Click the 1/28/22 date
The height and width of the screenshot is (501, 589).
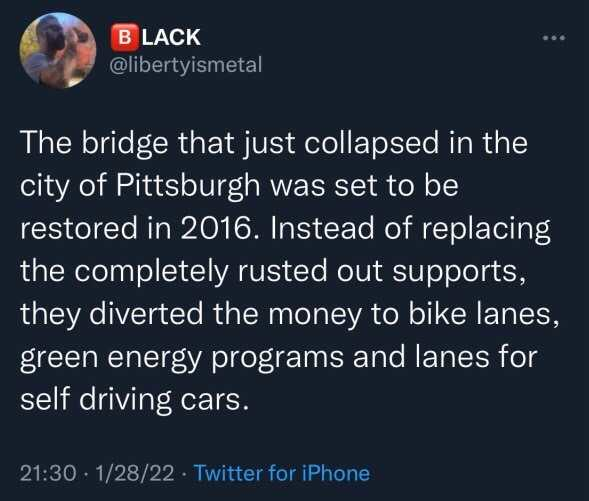coord(135,473)
